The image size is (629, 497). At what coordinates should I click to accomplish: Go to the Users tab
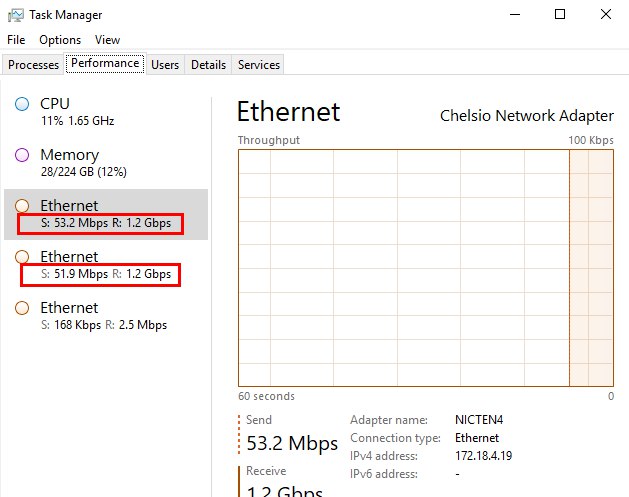[x=165, y=65]
